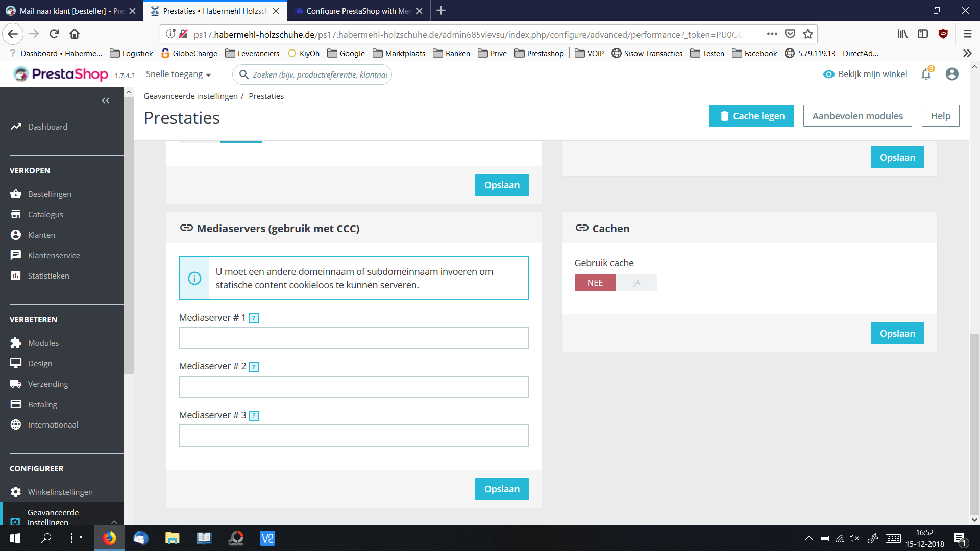Image resolution: width=980 pixels, height=551 pixels.
Task: Click Mediaserver # 3 help question icon
Action: click(x=254, y=416)
